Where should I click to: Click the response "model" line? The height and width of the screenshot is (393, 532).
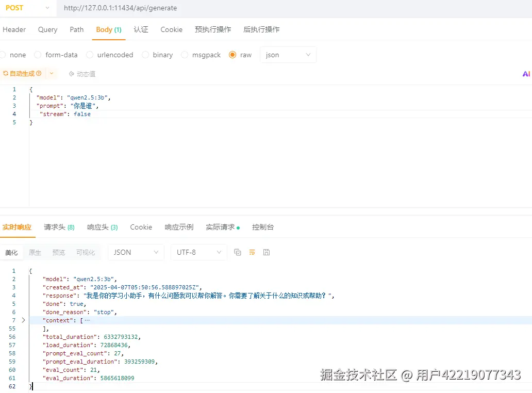80,279
